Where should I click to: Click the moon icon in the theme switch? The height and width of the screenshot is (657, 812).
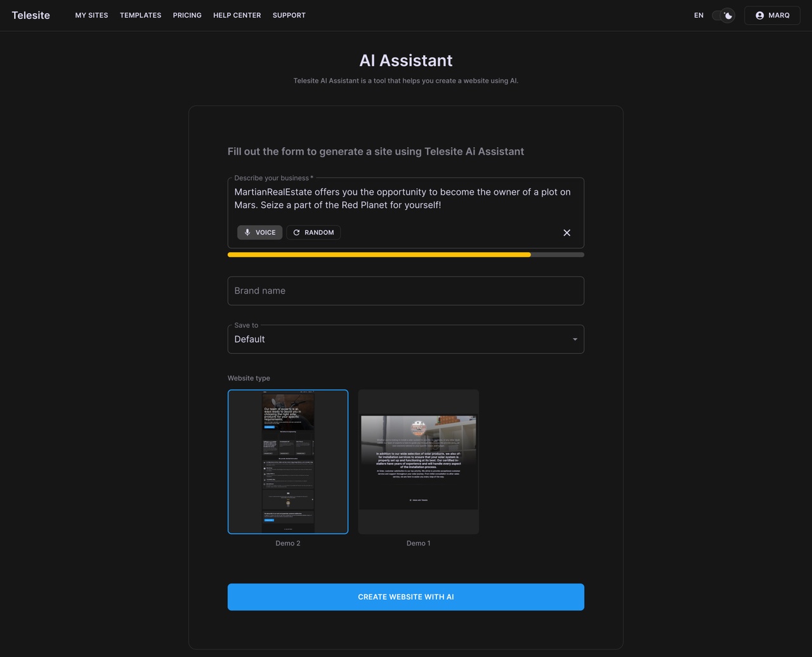(x=727, y=15)
